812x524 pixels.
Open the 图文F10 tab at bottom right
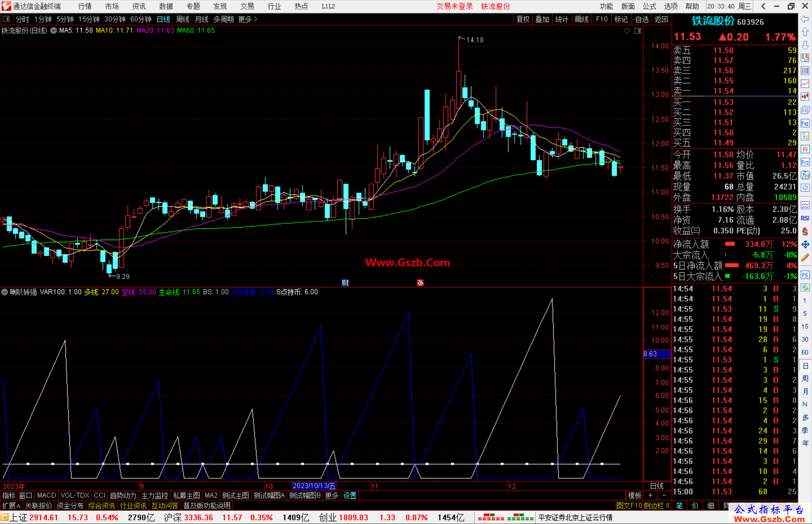click(629, 506)
